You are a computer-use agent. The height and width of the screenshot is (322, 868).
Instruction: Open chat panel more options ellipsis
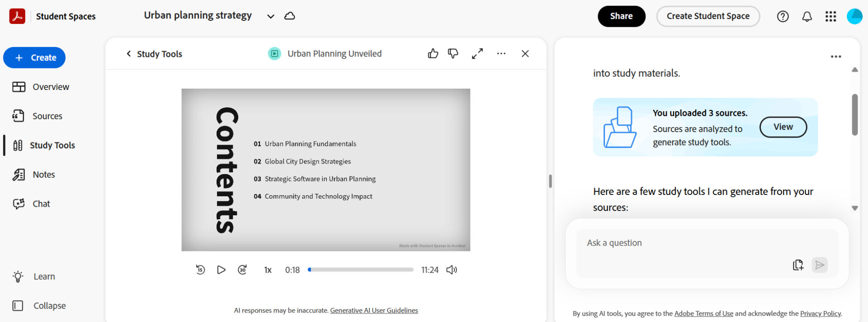tap(836, 57)
